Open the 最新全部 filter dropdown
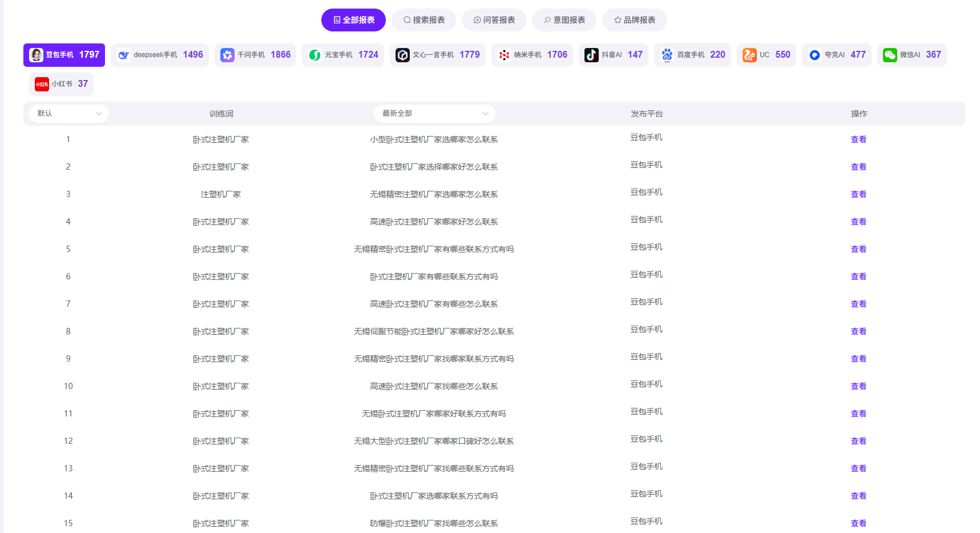 click(x=434, y=114)
